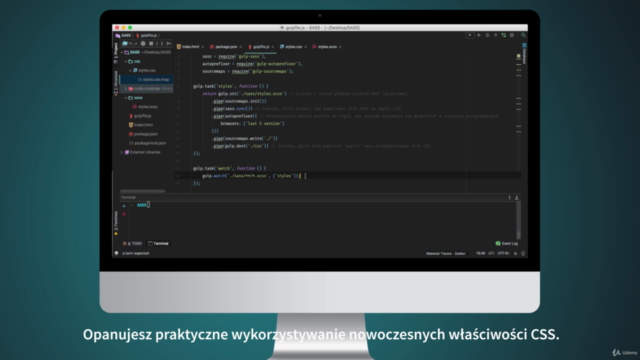Collapse the styles.css node in tree
This screenshot has width=640, height=360.
tap(131, 70)
